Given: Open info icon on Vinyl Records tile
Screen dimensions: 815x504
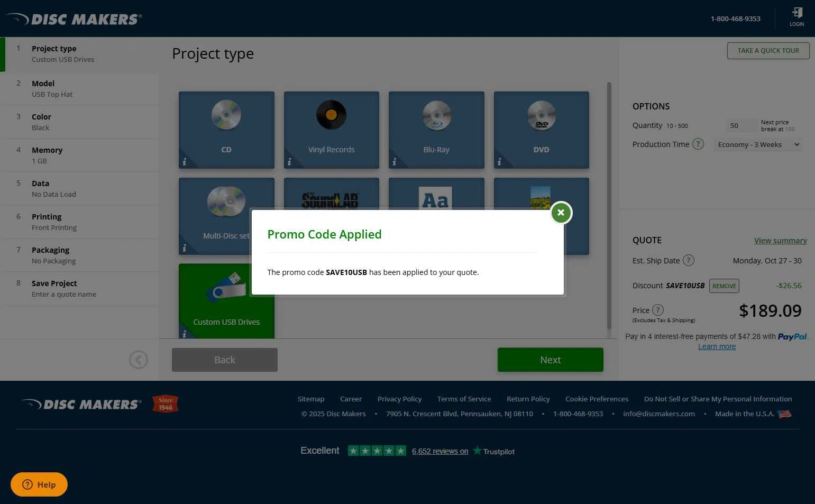Looking at the screenshot, I should pos(289,162).
